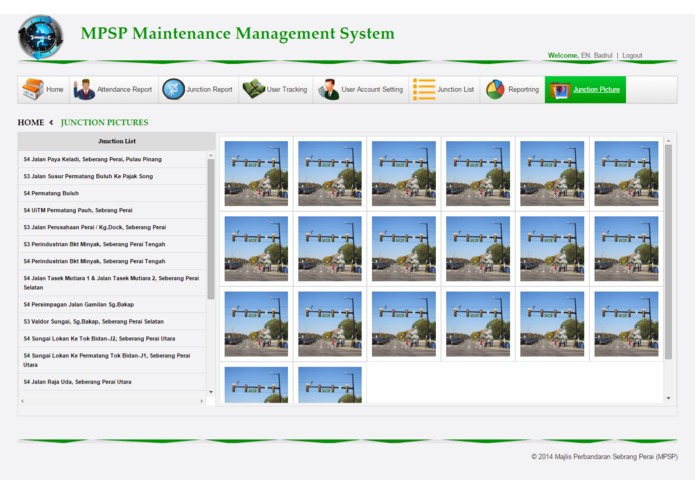Click the User Account Setting person icon

coord(328,89)
